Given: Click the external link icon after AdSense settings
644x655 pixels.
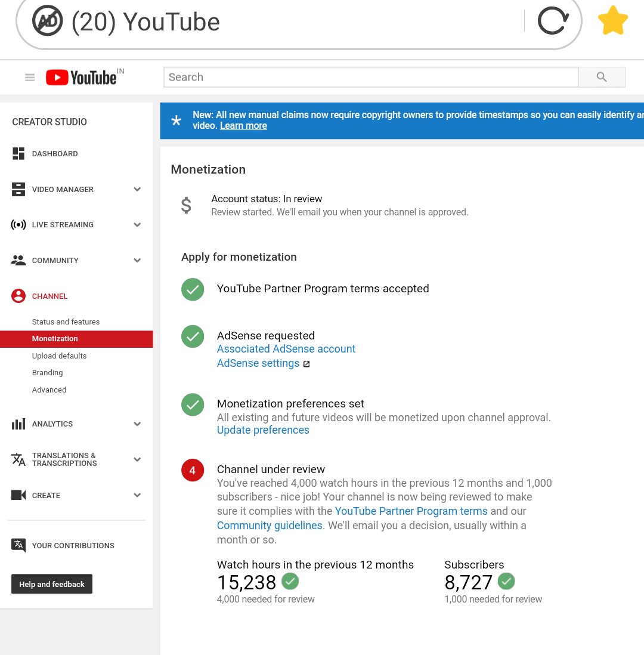Looking at the screenshot, I should 306,364.
